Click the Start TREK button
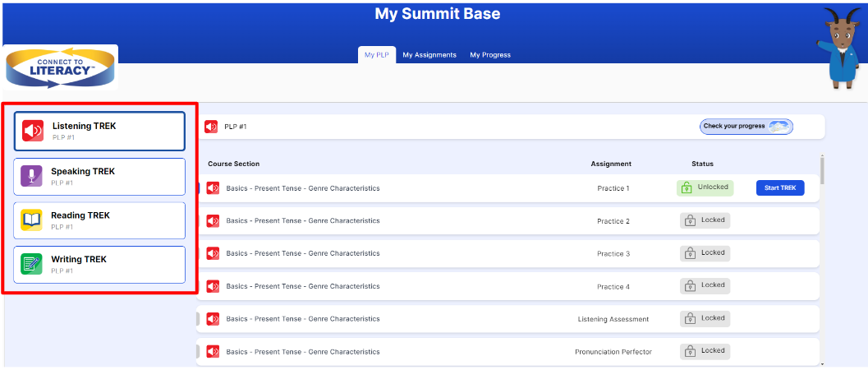The image size is (868, 370). click(x=780, y=187)
